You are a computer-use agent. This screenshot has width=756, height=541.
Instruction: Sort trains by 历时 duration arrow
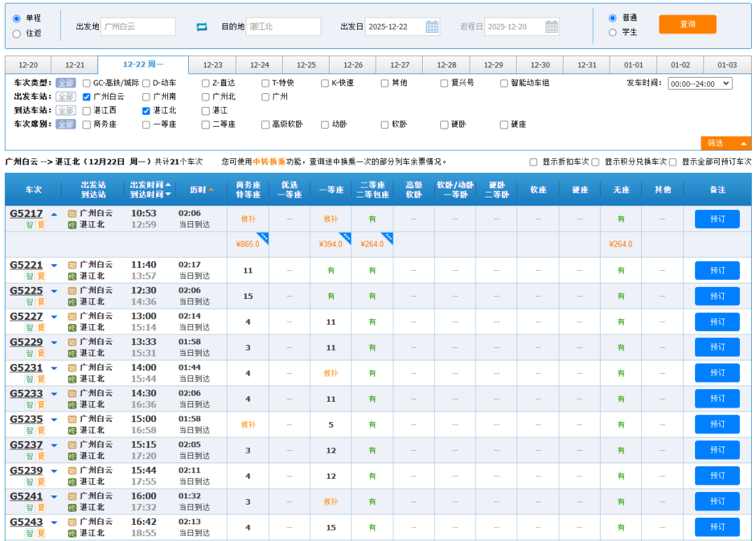point(211,190)
